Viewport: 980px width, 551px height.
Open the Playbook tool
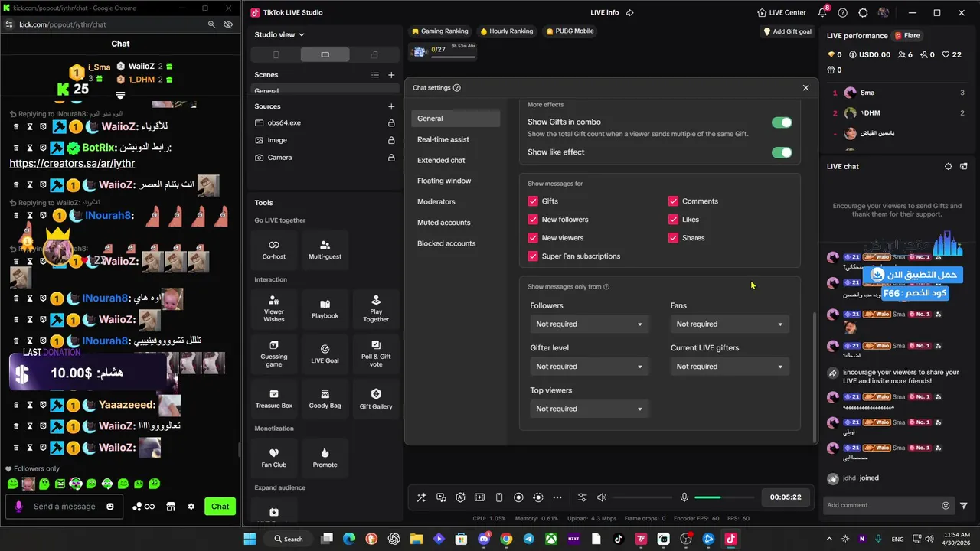325,308
